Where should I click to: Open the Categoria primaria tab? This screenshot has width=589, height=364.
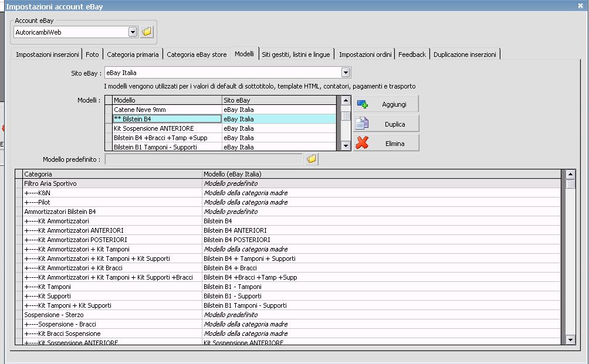click(x=133, y=55)
